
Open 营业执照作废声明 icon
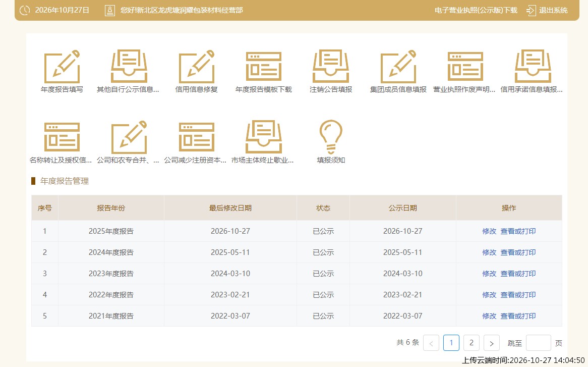(x=465, y=67)
